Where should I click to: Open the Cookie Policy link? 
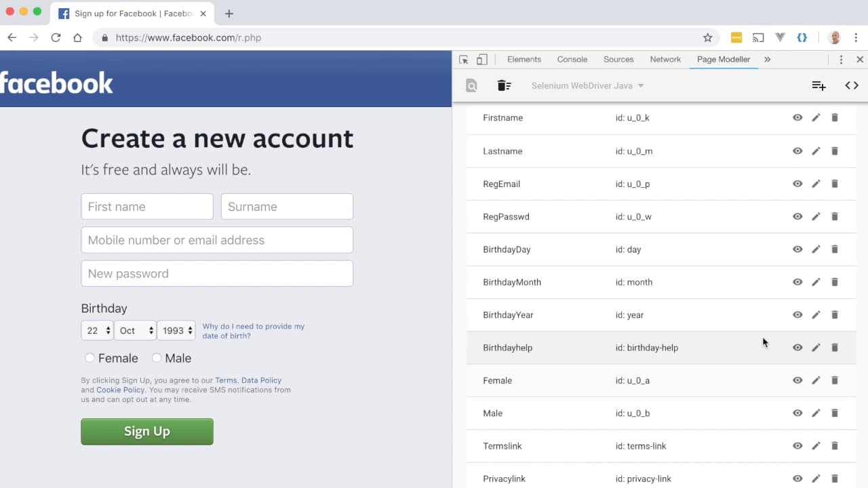(x=120, y=390)
